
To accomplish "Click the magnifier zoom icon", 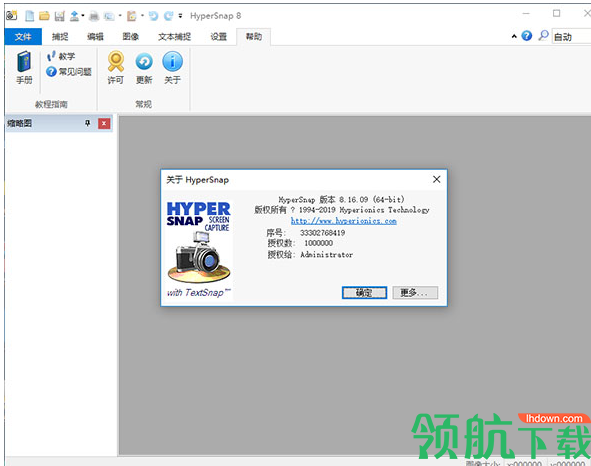I will 543,36.
